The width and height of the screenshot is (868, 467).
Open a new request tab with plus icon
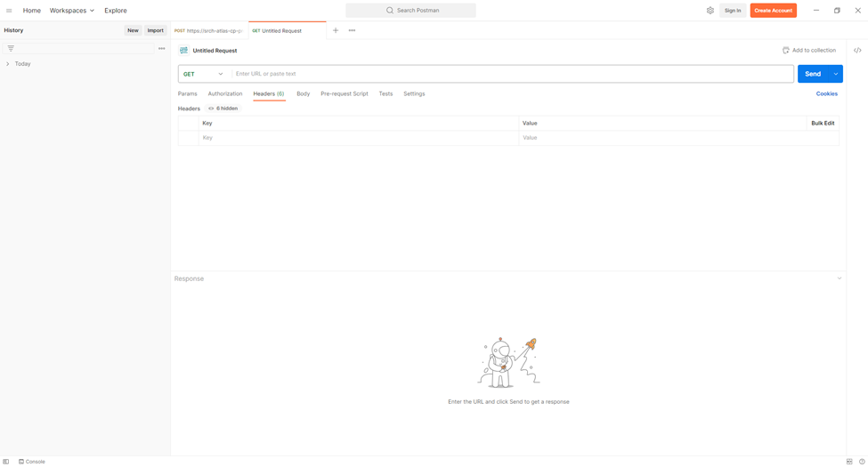click(336, 30)
